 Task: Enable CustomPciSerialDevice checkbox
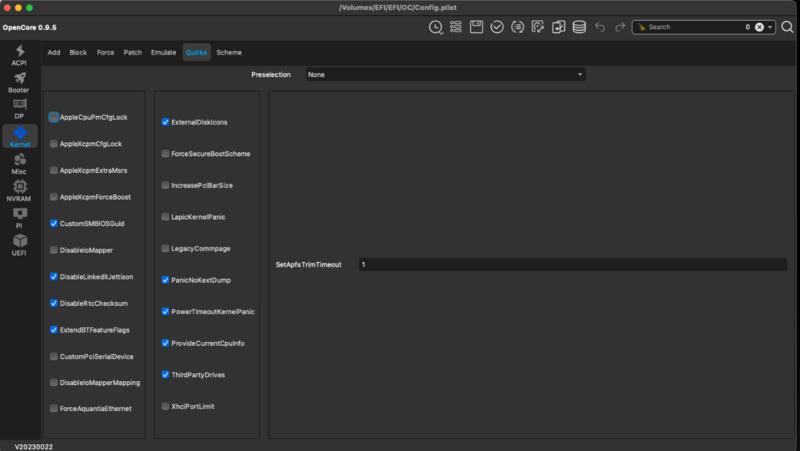tap(54, 356)
